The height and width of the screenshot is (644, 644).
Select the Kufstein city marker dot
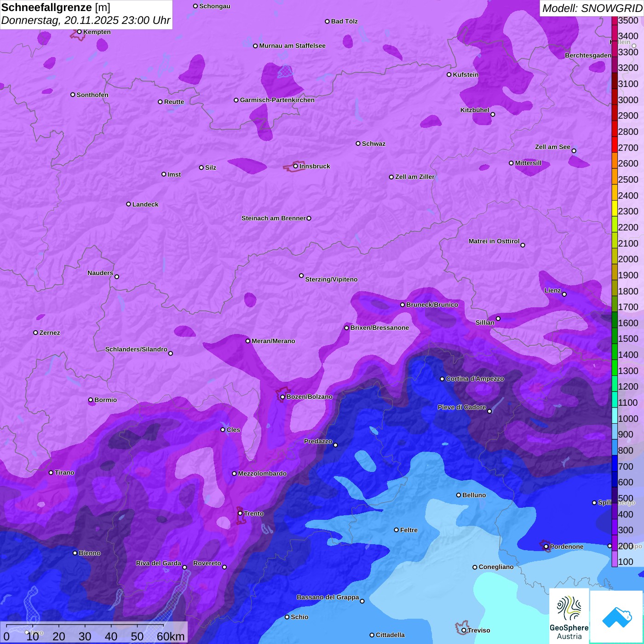[x=449, y=75]
